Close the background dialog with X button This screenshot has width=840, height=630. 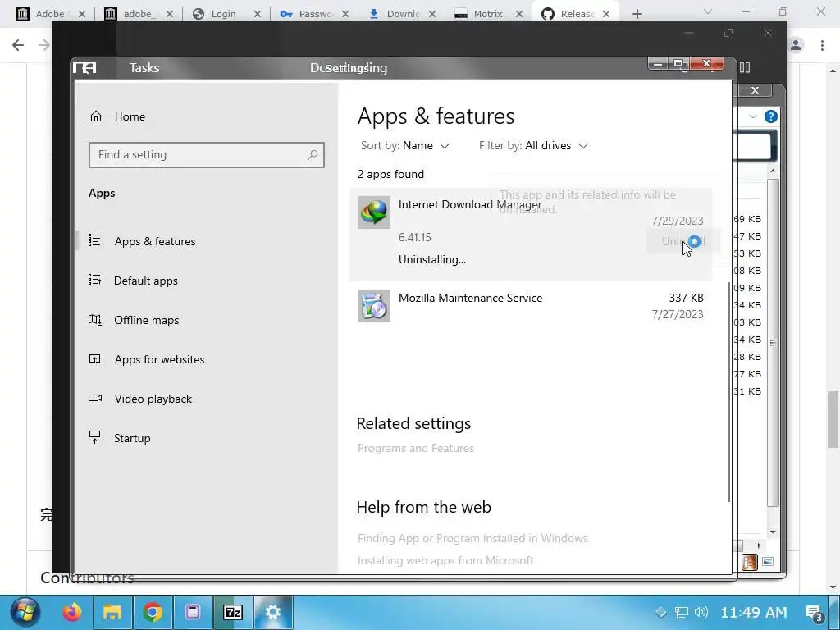pos(755,90)
